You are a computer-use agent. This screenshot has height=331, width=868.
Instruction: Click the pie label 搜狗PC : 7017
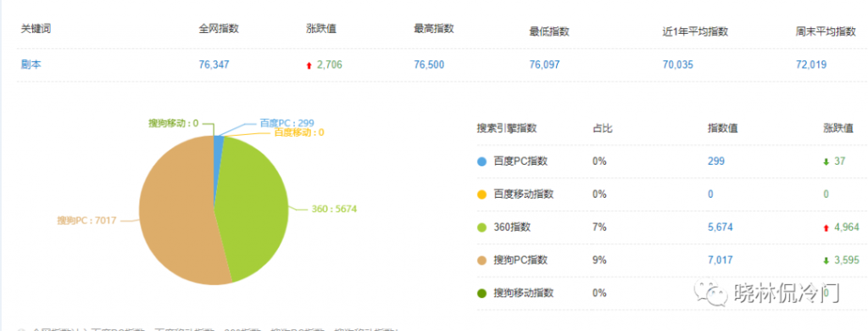tap(86, 220)
